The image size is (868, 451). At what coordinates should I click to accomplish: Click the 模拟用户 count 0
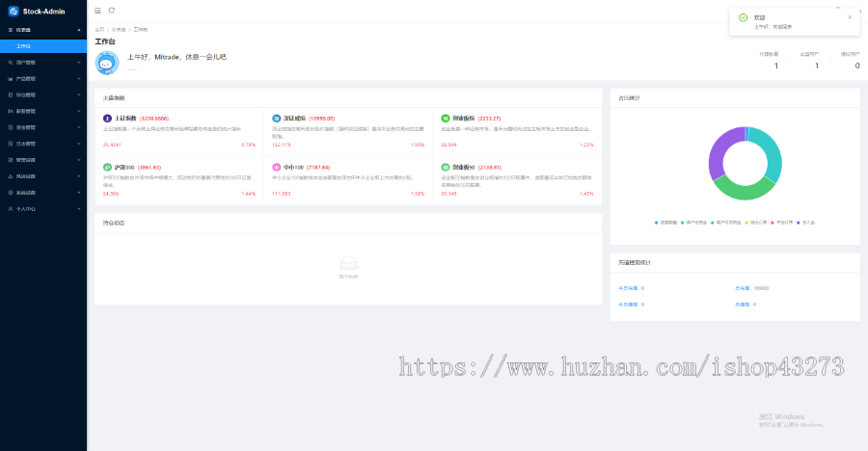[x=857, y=66]
